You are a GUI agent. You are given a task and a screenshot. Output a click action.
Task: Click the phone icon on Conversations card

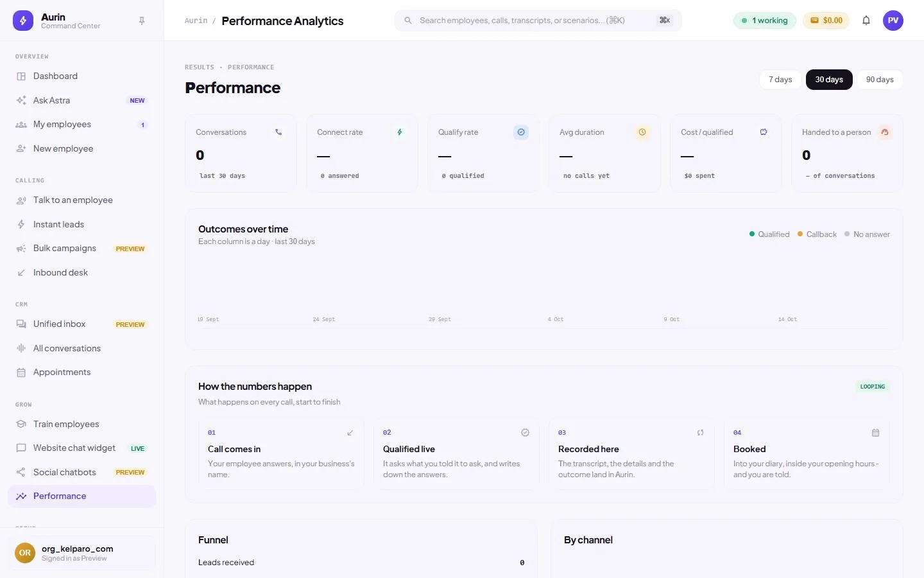coord(278,132)
